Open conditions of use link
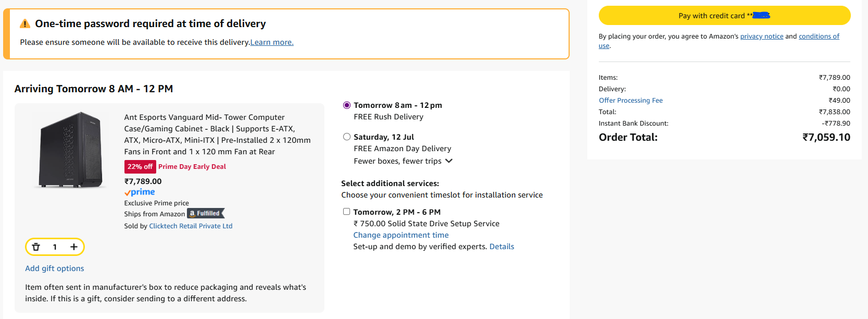Viewport: 868px width, 319px height. (x=819, y=36)
